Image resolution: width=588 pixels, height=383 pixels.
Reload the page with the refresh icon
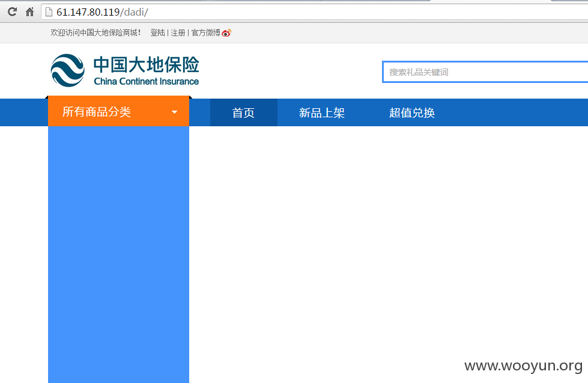[x=13, y=12]
